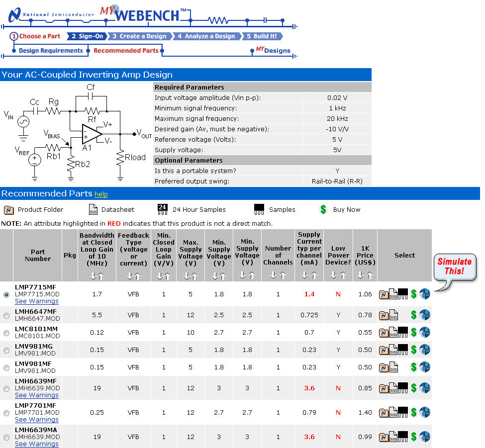Image resolution: width=485 pixels, height=448 pixels.
Task: Sort Bandwidth column descending with down arrow
Action: (93, 276)
